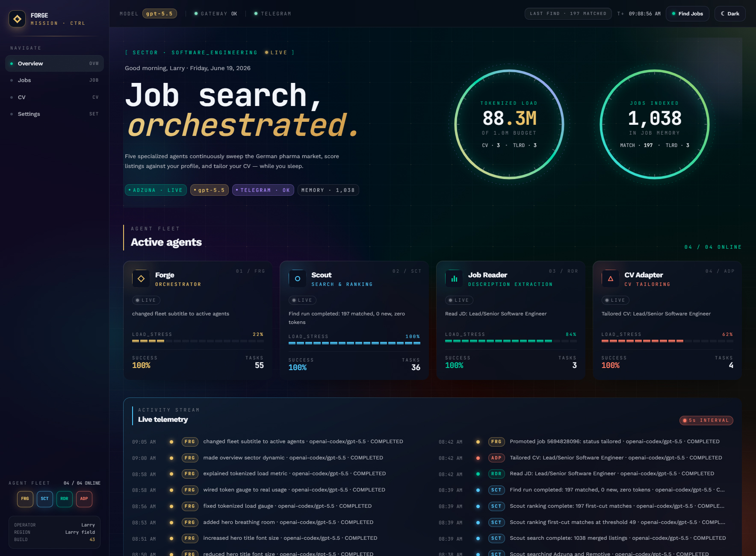
Task: Click 'fixed tokenized load gauge' telemetry row
Action: 279,506
